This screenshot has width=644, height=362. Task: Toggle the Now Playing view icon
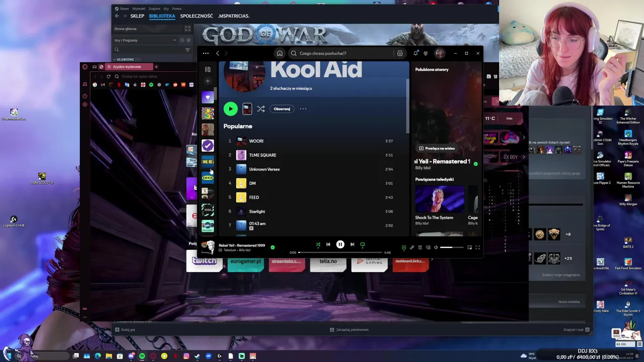404,247
